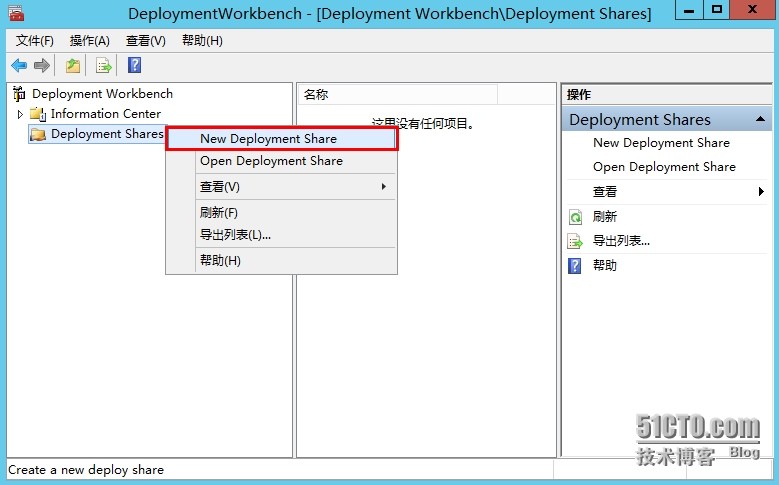Open the 查看(V) menu in menu bar
The height and width of the screenshot is (485, 779).
(x=146, y=41)
